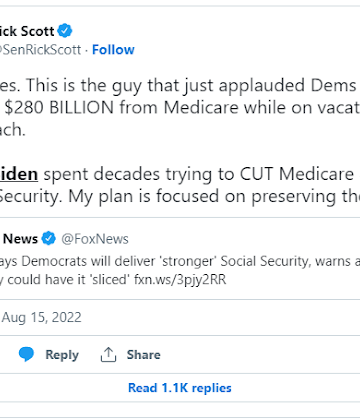This screenshot has height=419, width=360.
Task: Click Rick Scott's blue verified badge
Action: [x=65, y=31]
